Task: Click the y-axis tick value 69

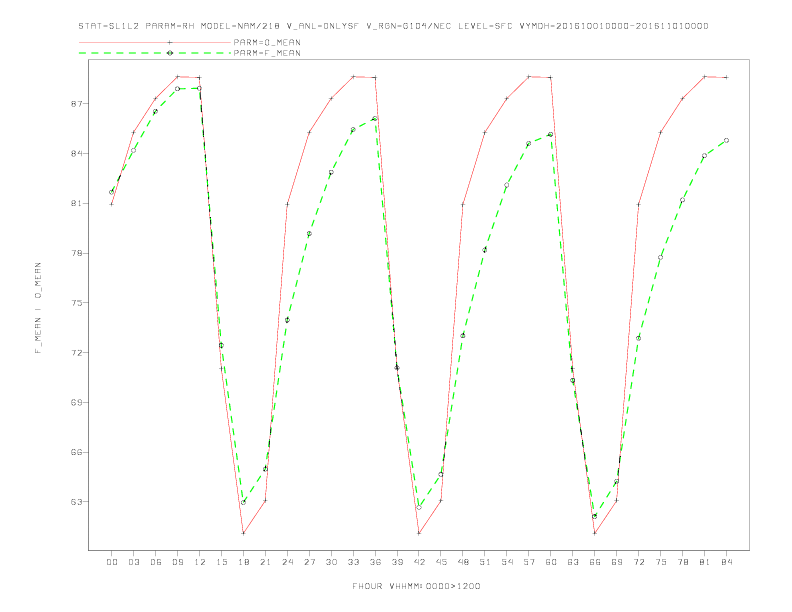Action: point(76,402)
